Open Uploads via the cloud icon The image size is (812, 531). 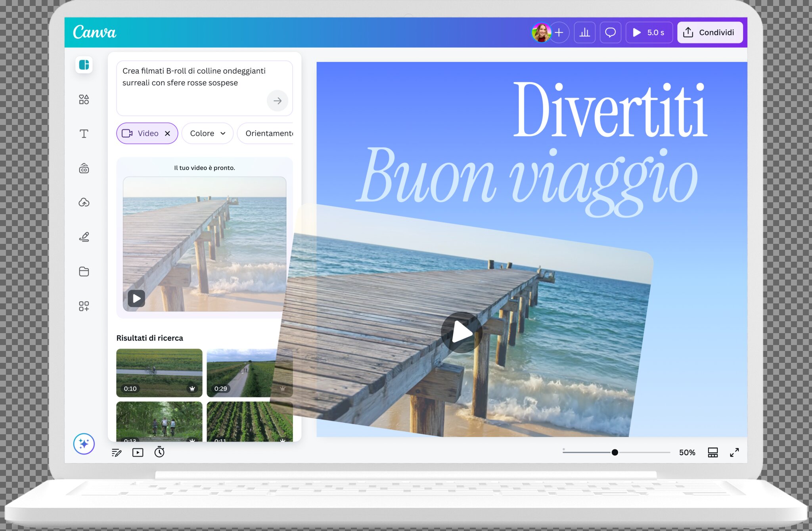(84, 203)
